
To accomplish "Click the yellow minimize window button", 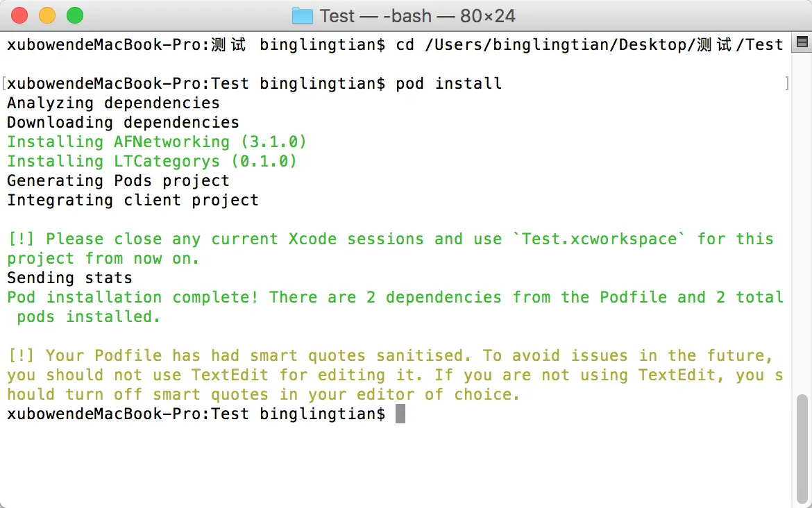I will (47, 15).
